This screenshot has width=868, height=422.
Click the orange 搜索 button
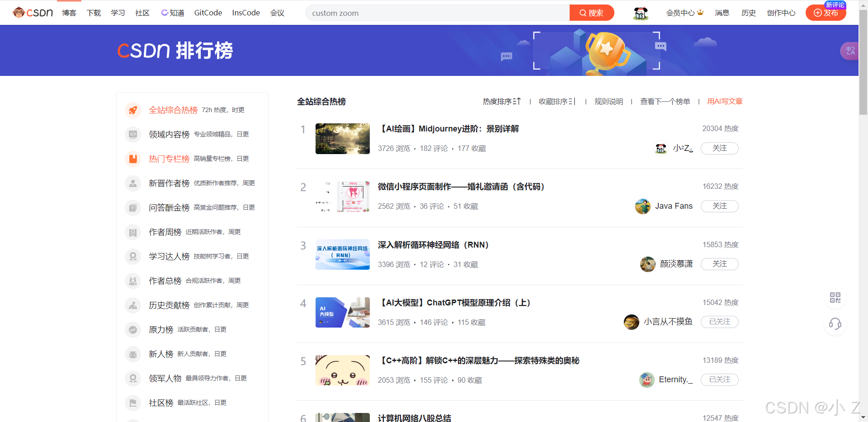592,13
